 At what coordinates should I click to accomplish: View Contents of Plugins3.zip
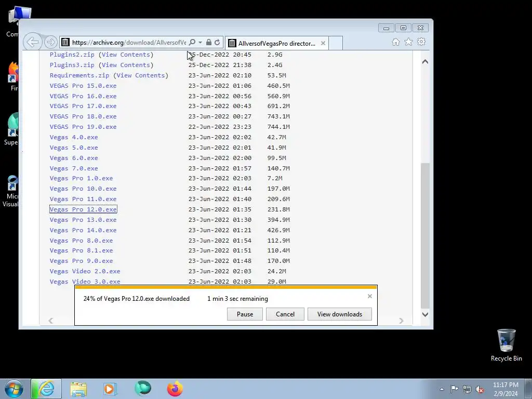126,65
